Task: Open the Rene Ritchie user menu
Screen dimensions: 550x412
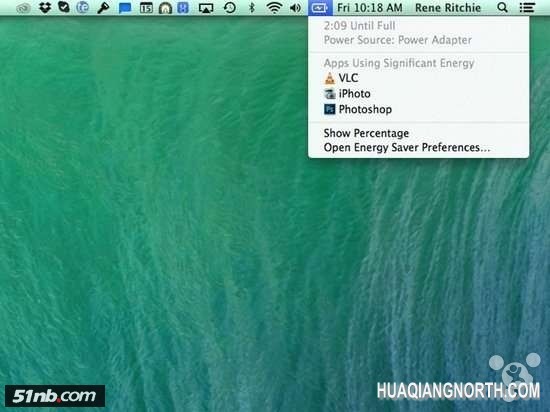Action: (x=448, y=8)
